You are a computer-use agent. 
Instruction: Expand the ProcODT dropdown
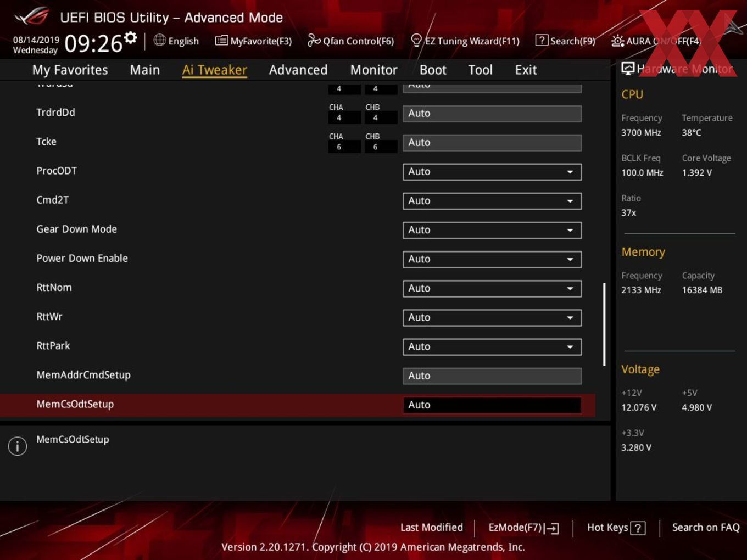pos(492,172)
